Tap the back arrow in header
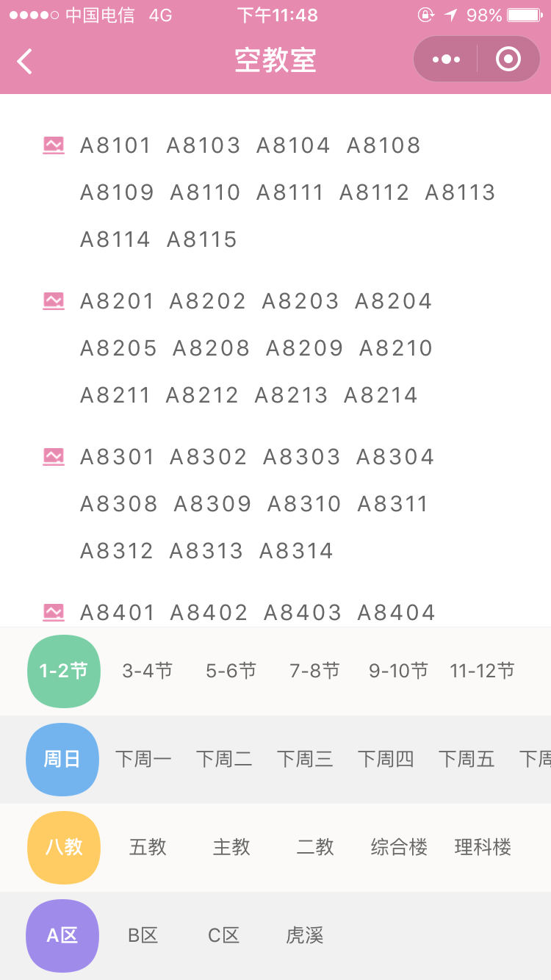 (25, 61)
